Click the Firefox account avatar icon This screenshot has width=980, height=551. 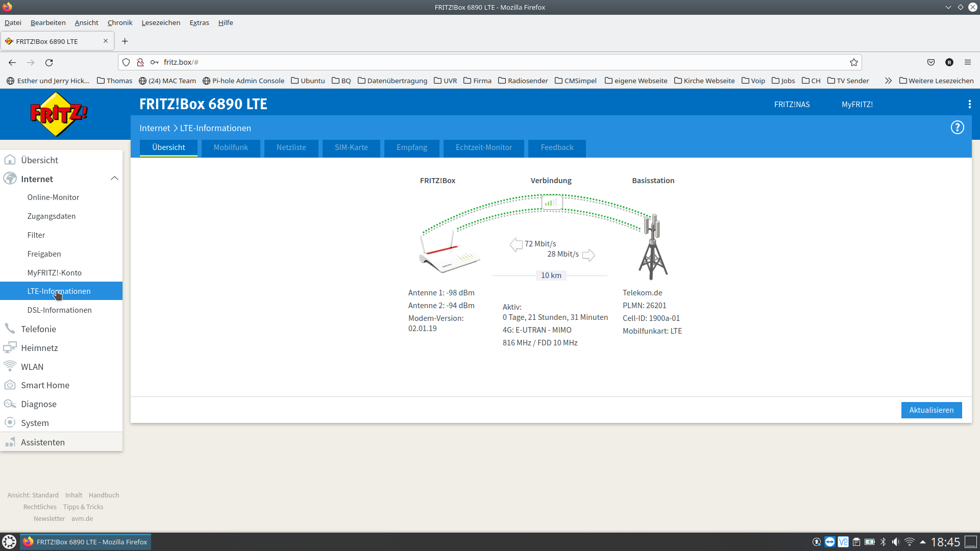click(x=949, y=62)
